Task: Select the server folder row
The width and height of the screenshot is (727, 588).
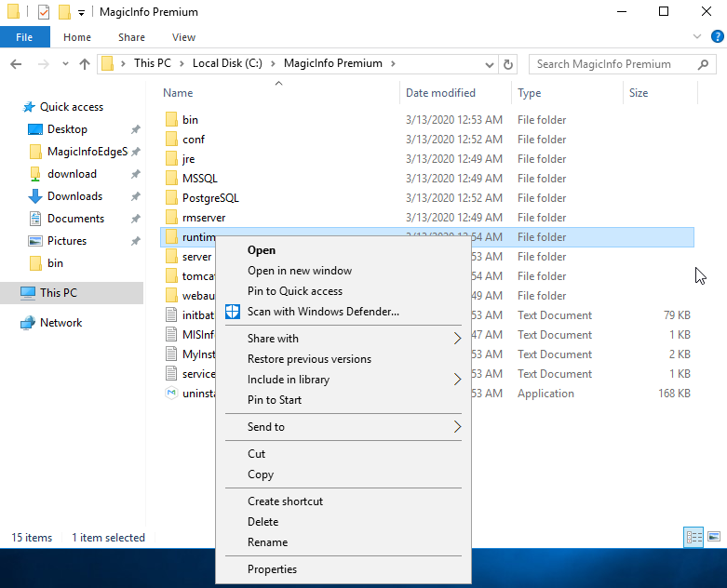Action: click(426, 256)
